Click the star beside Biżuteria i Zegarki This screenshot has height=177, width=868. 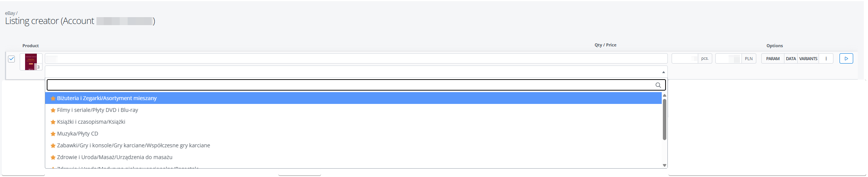click(x=53, y=99)
